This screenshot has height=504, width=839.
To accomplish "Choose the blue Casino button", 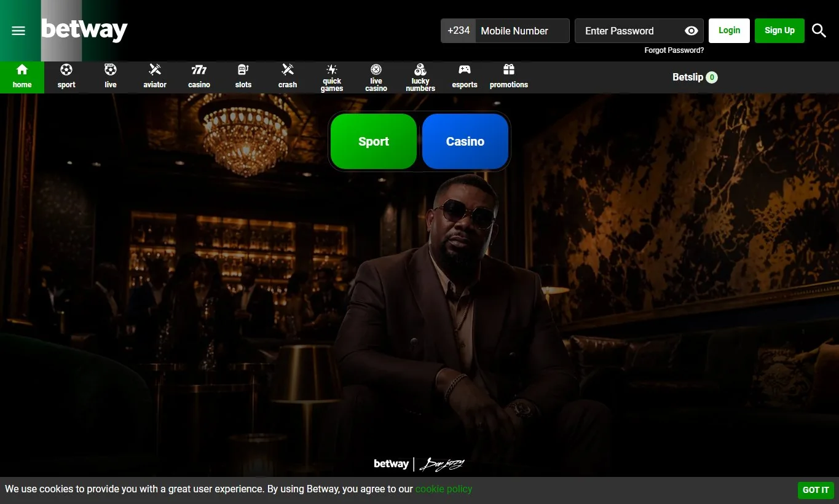I will pos(465,141).
